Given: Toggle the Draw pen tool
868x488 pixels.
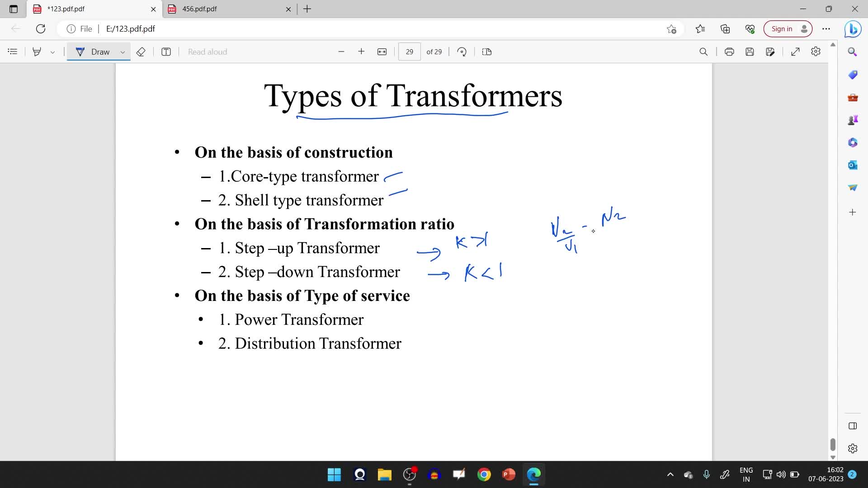Looking at the screenshot, I should tap(94, 52).
